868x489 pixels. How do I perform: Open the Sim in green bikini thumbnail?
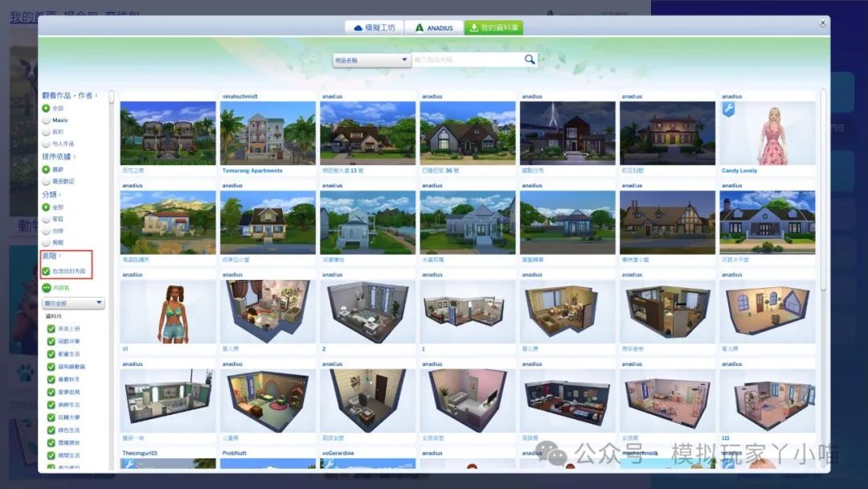pos(168,311)
